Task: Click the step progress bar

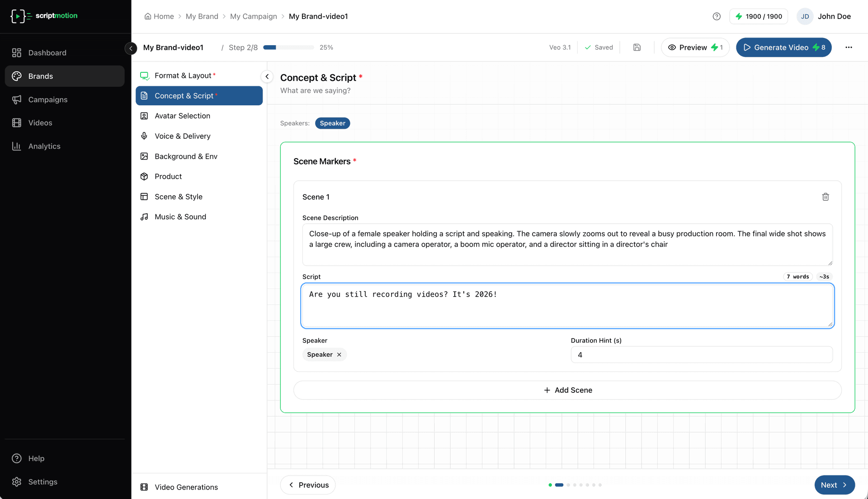Action: (x=288, y=47)
